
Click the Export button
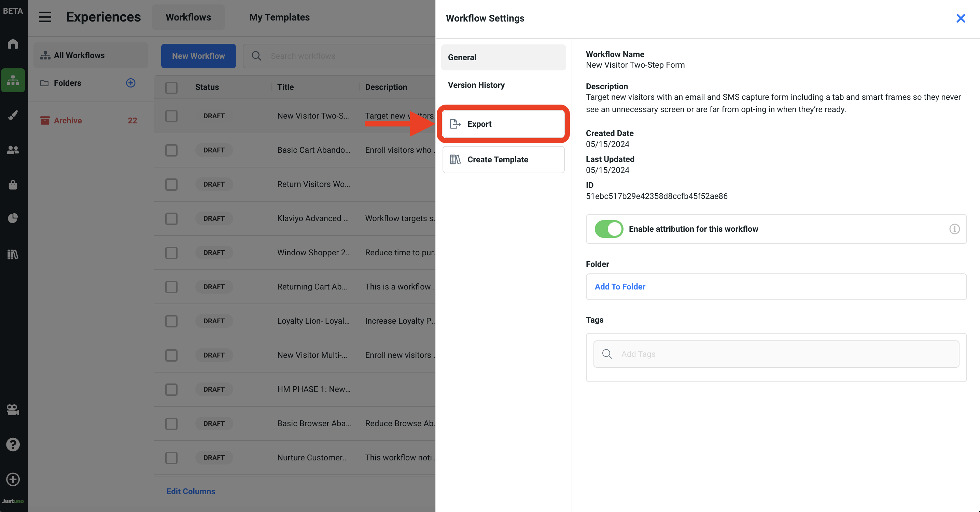coord(503,124)
